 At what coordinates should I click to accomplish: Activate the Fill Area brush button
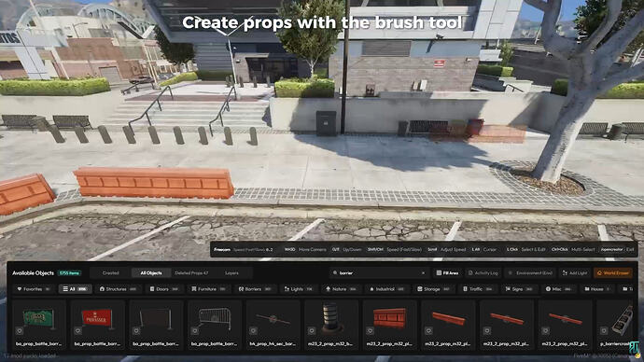pos(448,273)
